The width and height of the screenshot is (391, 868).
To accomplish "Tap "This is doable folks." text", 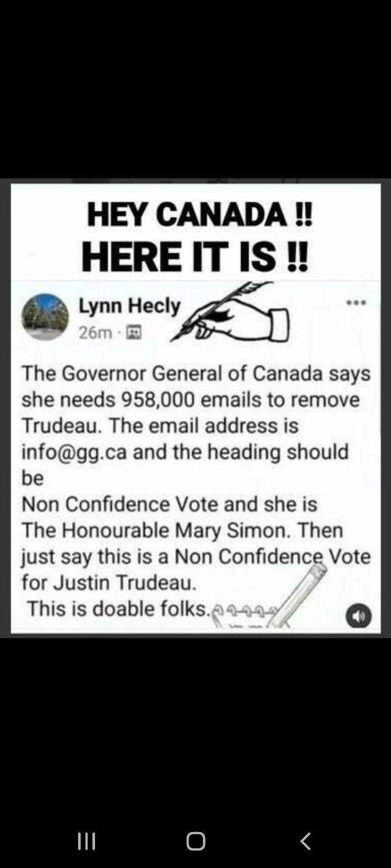I will [x=117, y=608].
